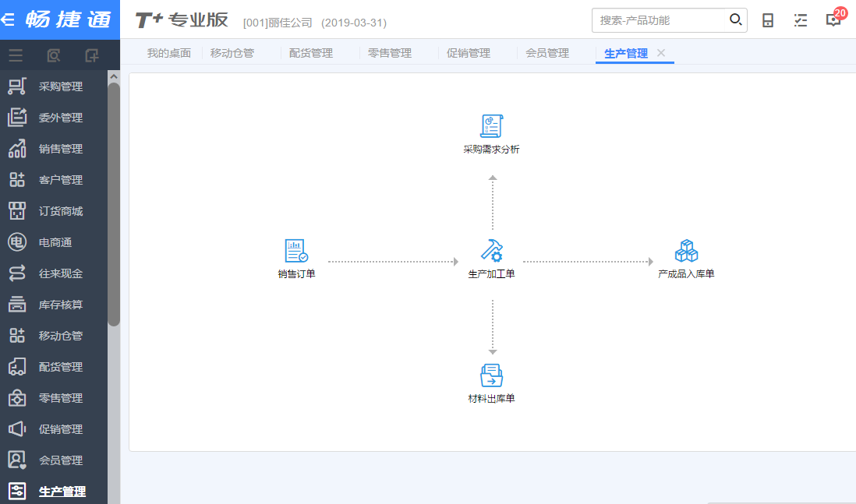Open 配货管理 sidebar menu label
The width and height of the screenshot is (856, 504).
(x=61, y=367)
